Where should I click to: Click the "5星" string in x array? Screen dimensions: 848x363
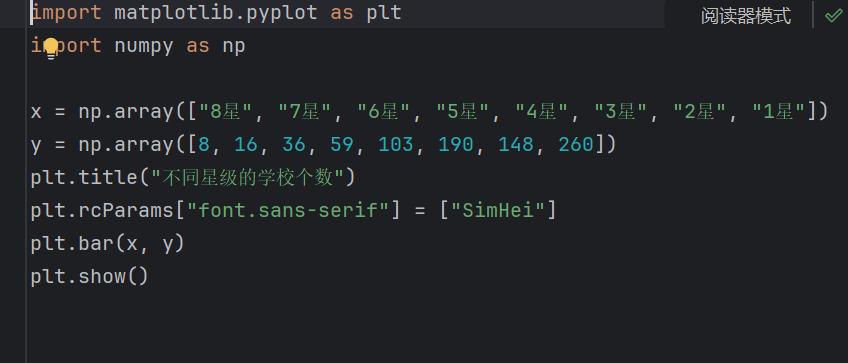tap(463, 112)
